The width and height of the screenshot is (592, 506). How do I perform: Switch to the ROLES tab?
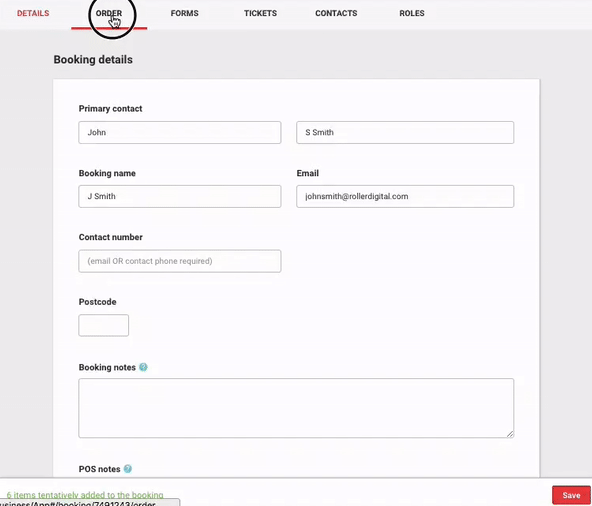pos(412,13)
